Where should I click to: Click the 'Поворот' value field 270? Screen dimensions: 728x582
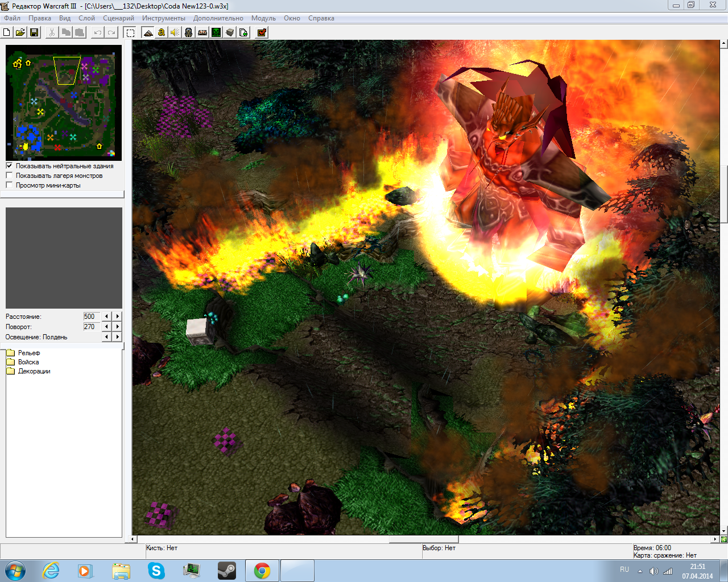click(x=92, y=327)
